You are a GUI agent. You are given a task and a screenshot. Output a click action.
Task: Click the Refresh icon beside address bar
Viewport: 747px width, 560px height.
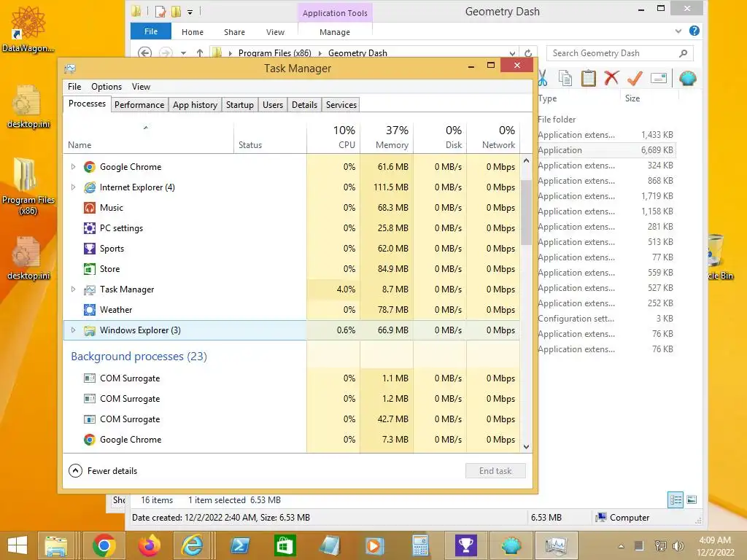coord(528,53)
